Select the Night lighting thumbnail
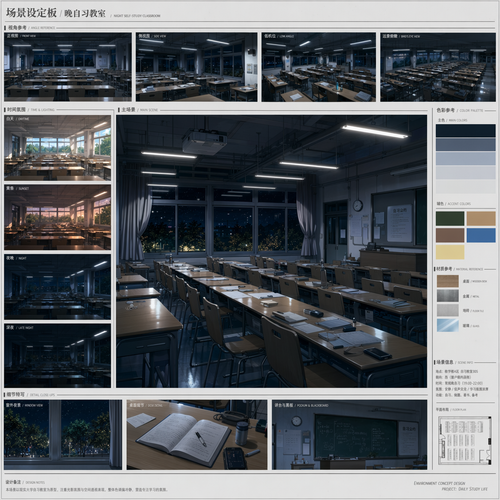This screenshot has height=500, width=500. coord(57,287)
